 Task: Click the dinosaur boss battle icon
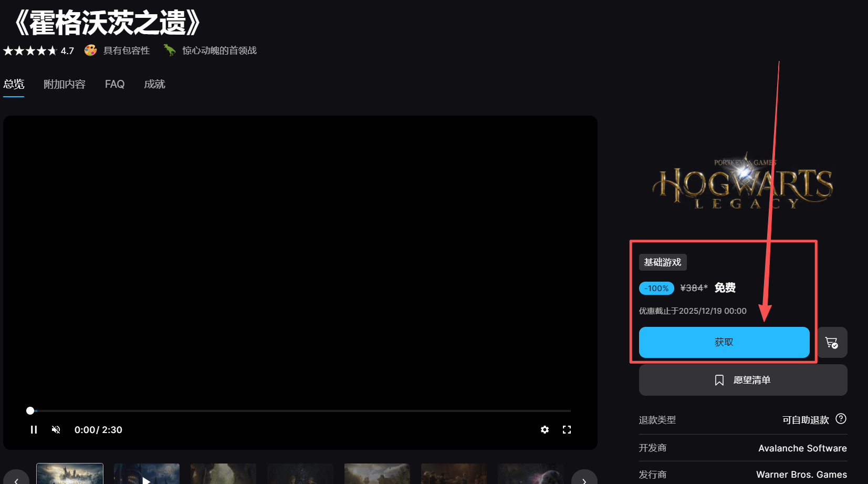click(x=169, y=50)
